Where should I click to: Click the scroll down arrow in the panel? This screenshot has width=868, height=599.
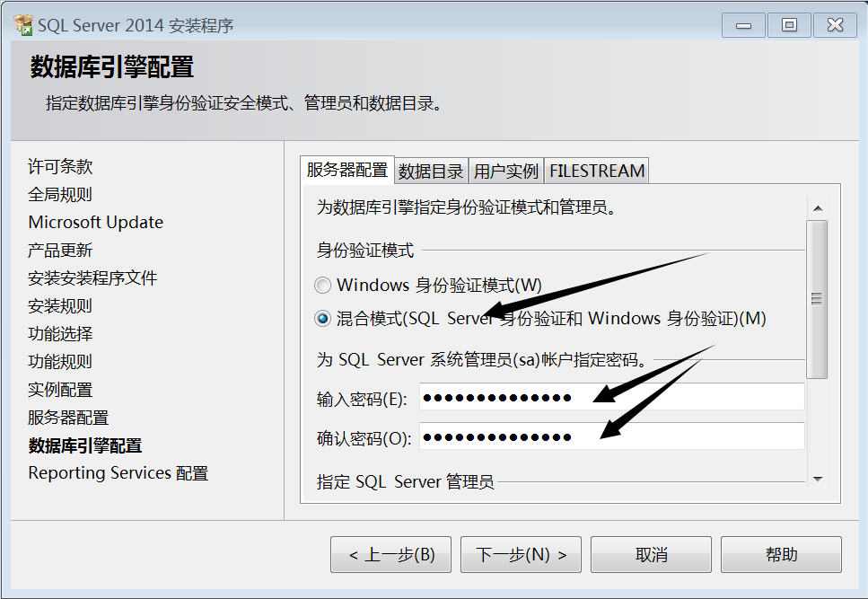pyautogui.click(x=818, y=479)
